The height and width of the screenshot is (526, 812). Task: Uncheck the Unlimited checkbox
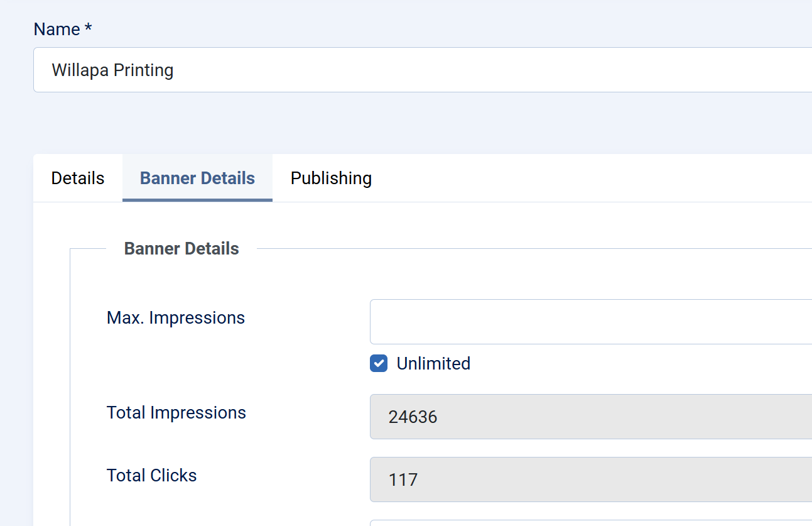[x=379, y=363]
